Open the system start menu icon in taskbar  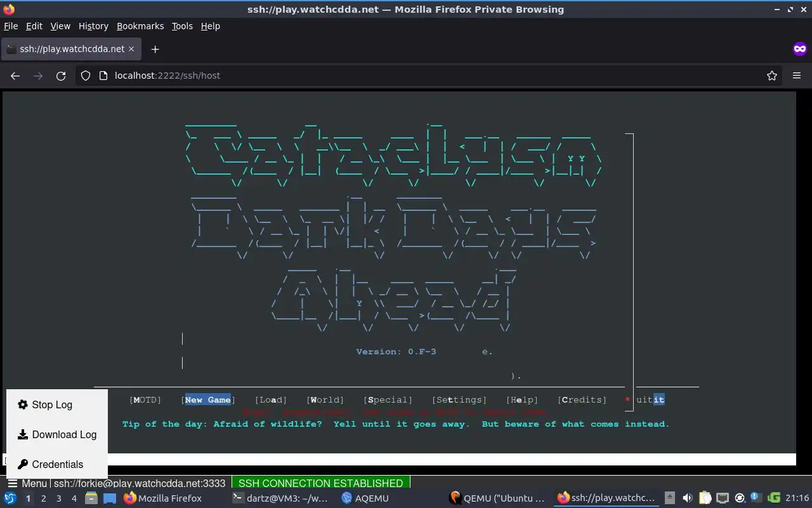coord(10,498)
